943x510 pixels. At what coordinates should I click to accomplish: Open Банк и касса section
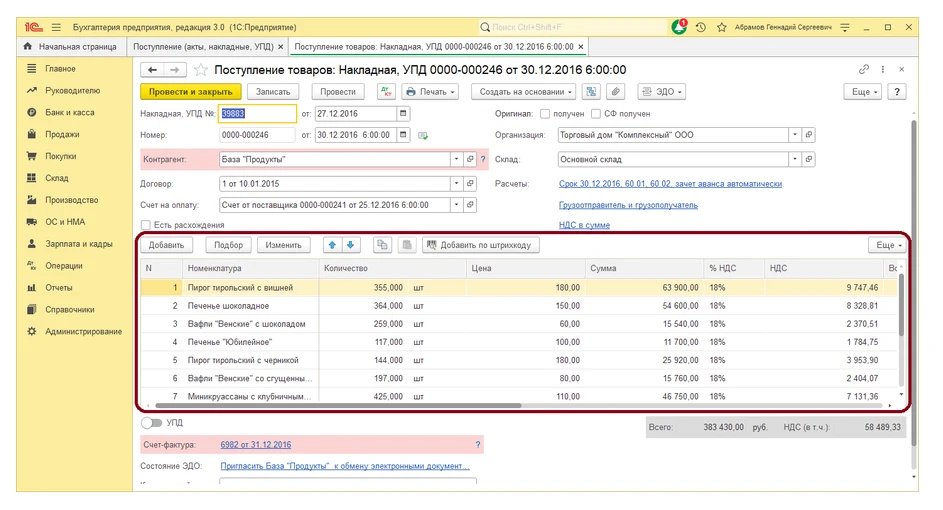70,112
